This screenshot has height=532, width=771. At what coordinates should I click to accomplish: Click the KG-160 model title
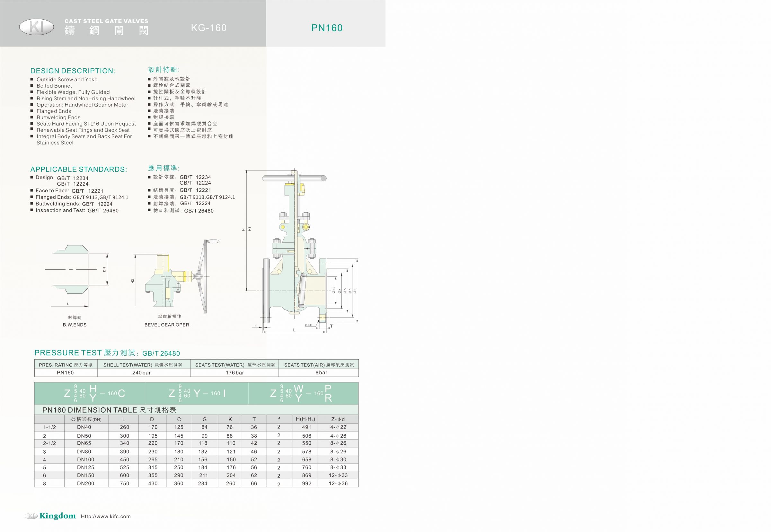click(209, 28)
